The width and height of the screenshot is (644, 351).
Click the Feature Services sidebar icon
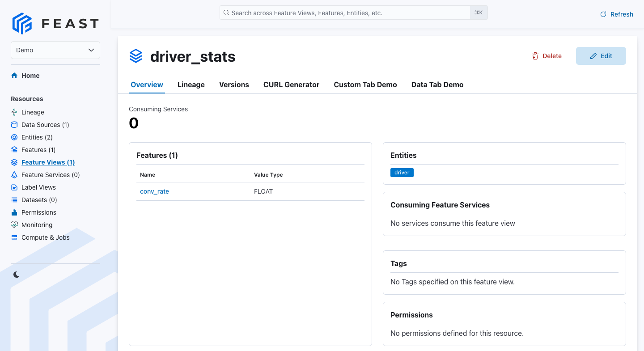14,175
